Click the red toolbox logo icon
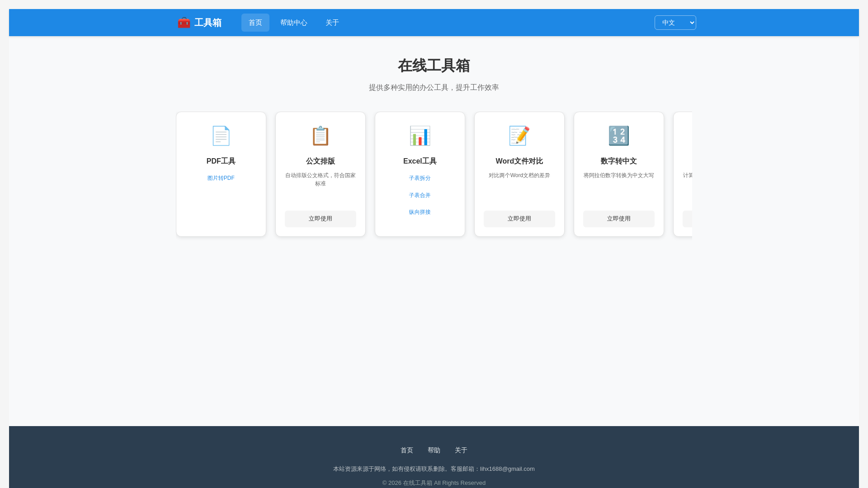 pyautogui.click(x=184, y=23)
